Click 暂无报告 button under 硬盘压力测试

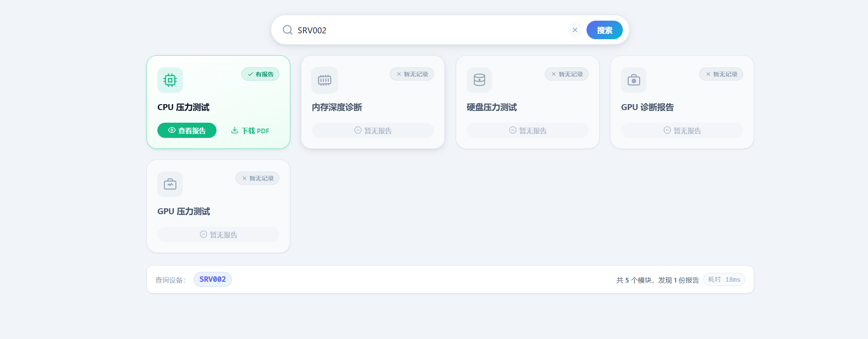click(527, 130)
